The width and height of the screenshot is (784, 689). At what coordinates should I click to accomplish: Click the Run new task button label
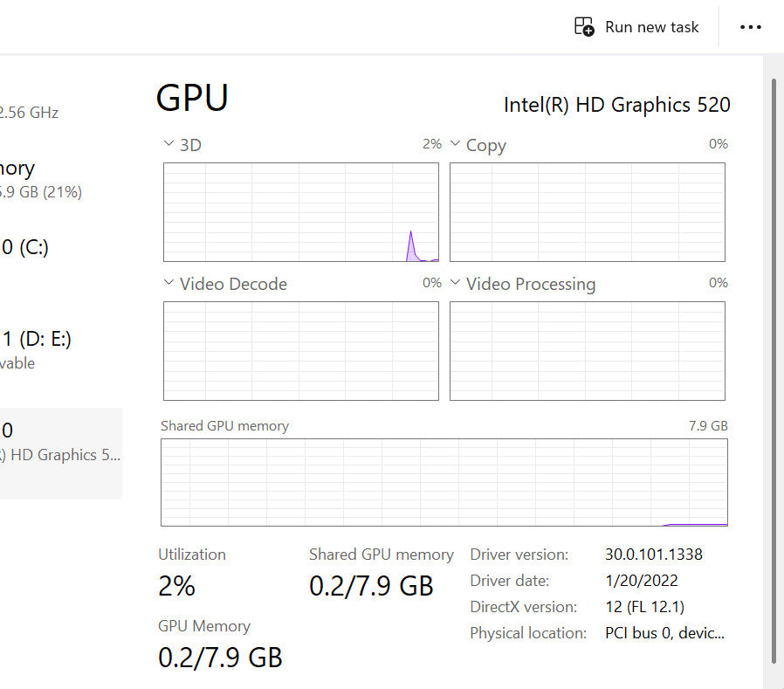[651, 27]
